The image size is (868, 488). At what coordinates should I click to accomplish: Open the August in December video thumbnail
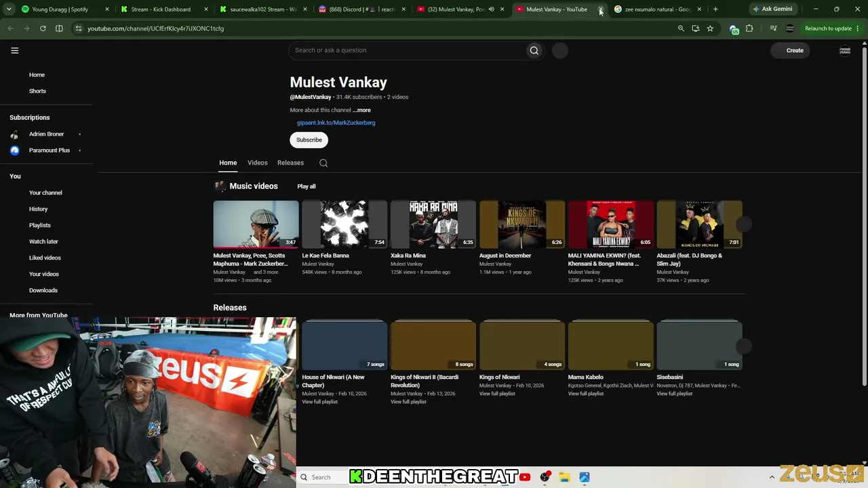pos(522,224)
